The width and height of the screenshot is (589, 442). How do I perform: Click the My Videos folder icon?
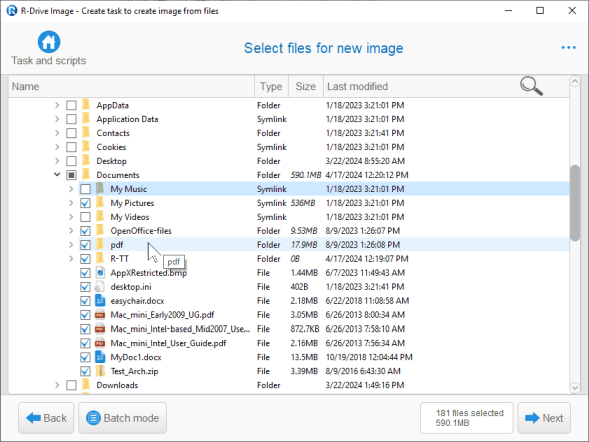(x=100, y=217)
